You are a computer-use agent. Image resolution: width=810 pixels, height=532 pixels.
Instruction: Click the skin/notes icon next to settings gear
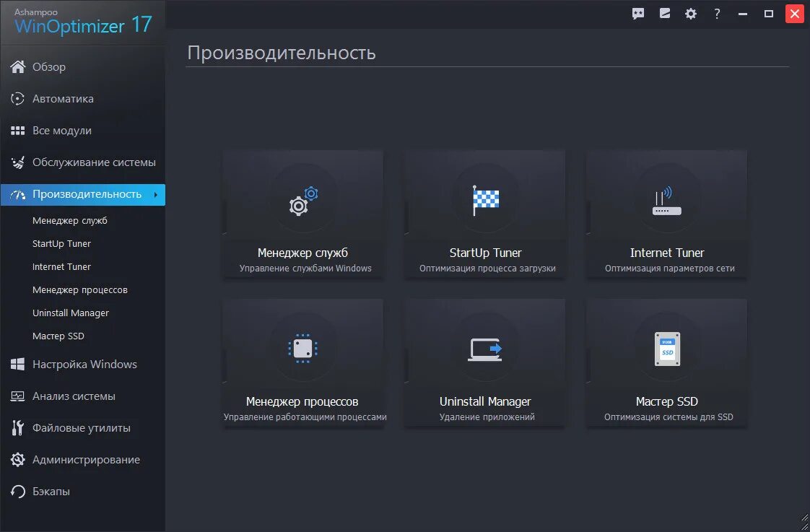tap(665, 14)
